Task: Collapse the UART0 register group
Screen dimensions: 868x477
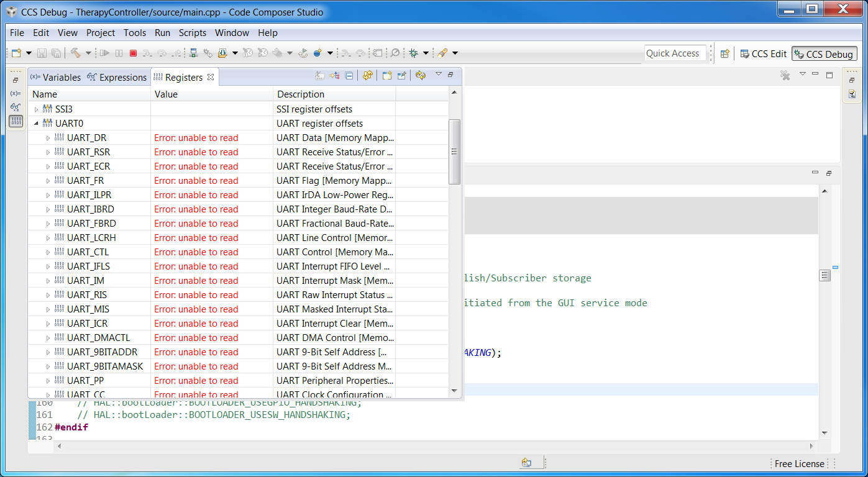Action: tap(36, 124)
